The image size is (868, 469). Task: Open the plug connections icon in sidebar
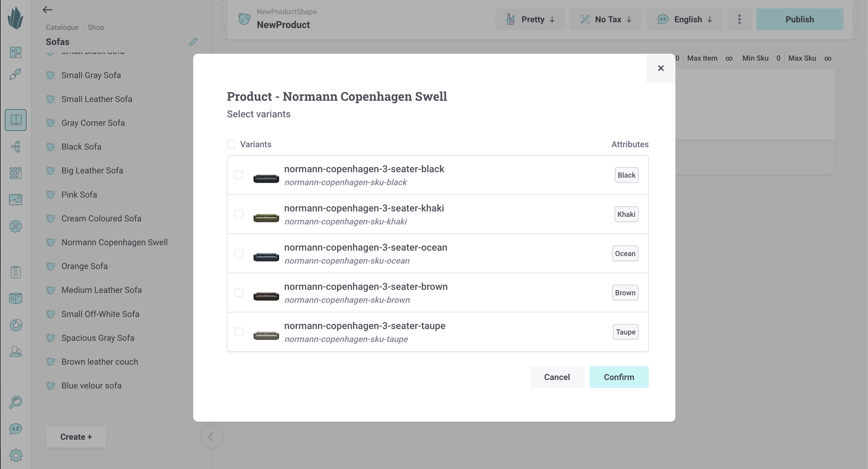pyautogui.click(x=15, y=74)
